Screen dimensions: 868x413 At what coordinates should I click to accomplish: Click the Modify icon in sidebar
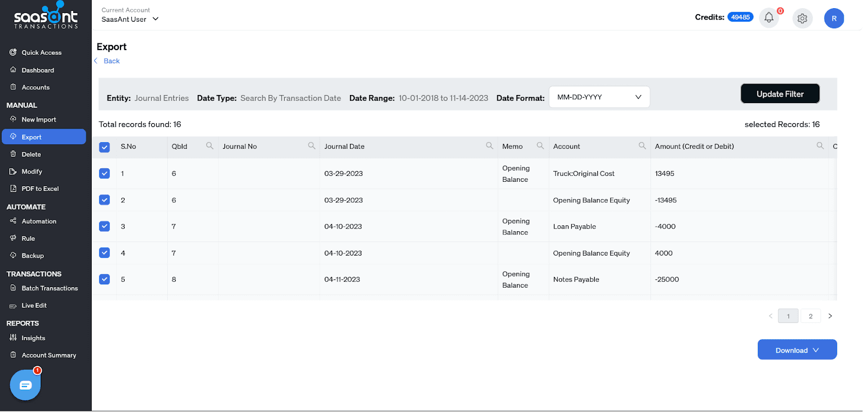(x=13, y=171)
